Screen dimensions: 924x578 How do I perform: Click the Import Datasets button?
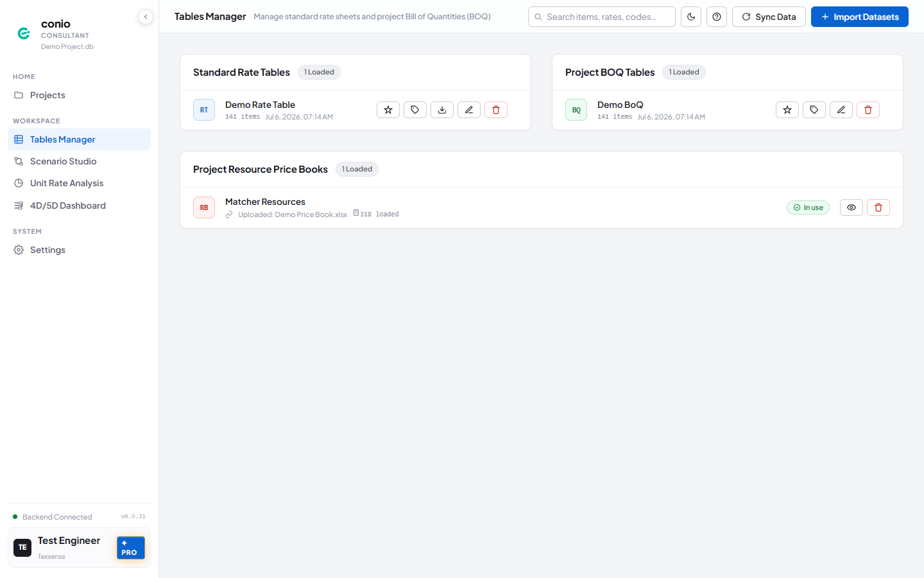click(860, 17)
